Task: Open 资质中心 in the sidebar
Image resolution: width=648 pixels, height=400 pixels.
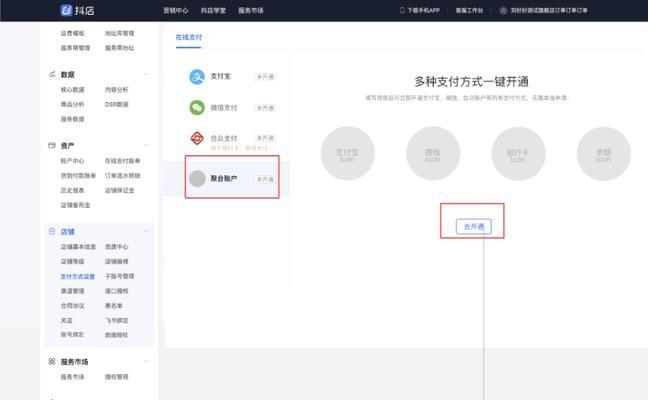Action: click(x=117, y=247)
